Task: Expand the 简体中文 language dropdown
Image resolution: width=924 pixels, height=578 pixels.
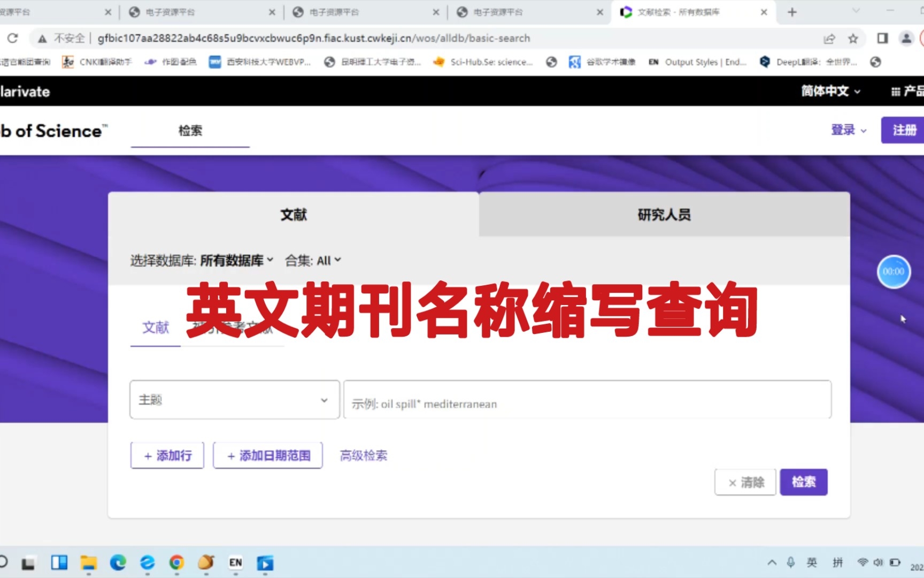Action: (830, 92)
